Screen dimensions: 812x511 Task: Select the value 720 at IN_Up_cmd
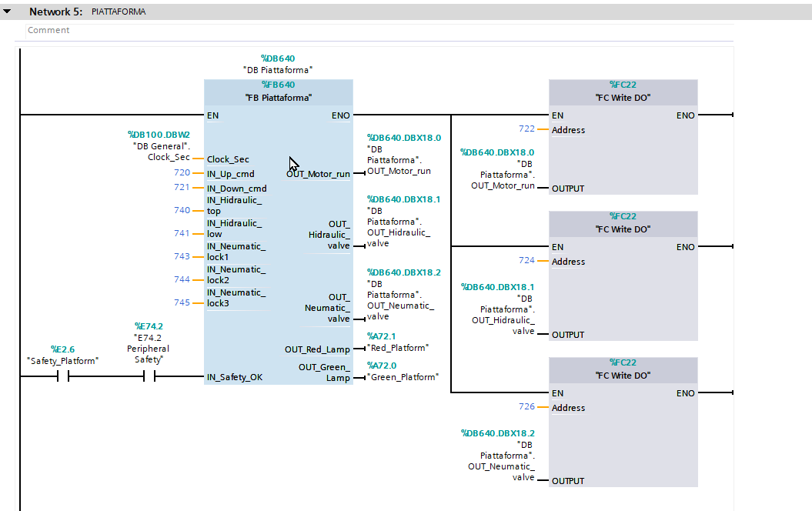(x=182, y=172)
